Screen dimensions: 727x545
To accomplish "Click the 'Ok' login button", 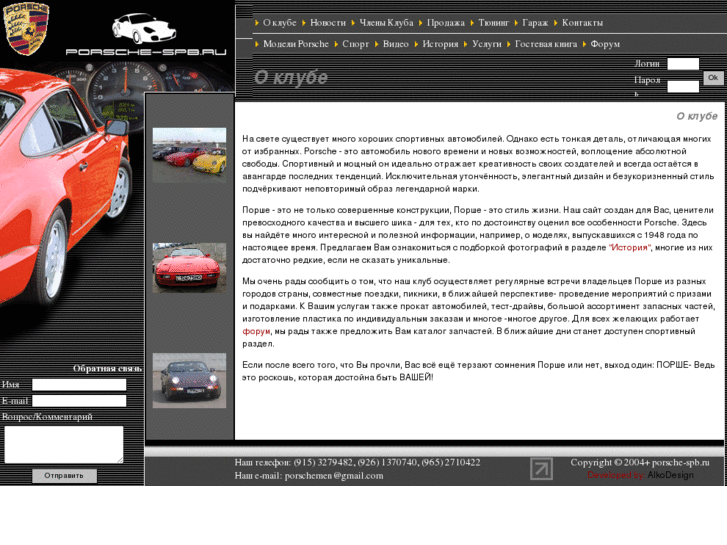I will pos(713,78).
